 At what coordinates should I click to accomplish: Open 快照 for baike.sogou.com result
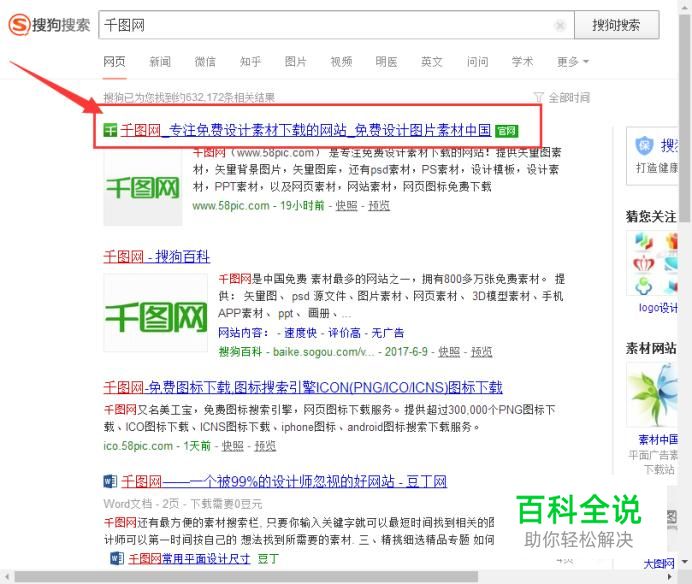click(449, 352)
